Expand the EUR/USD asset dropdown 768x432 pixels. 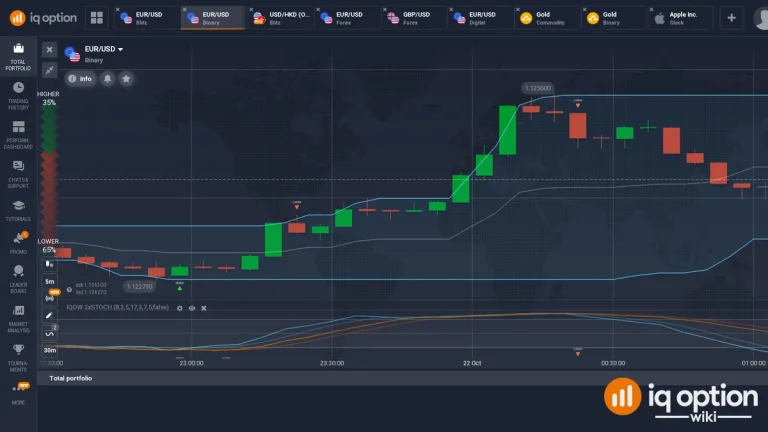[x=120, y=49]
